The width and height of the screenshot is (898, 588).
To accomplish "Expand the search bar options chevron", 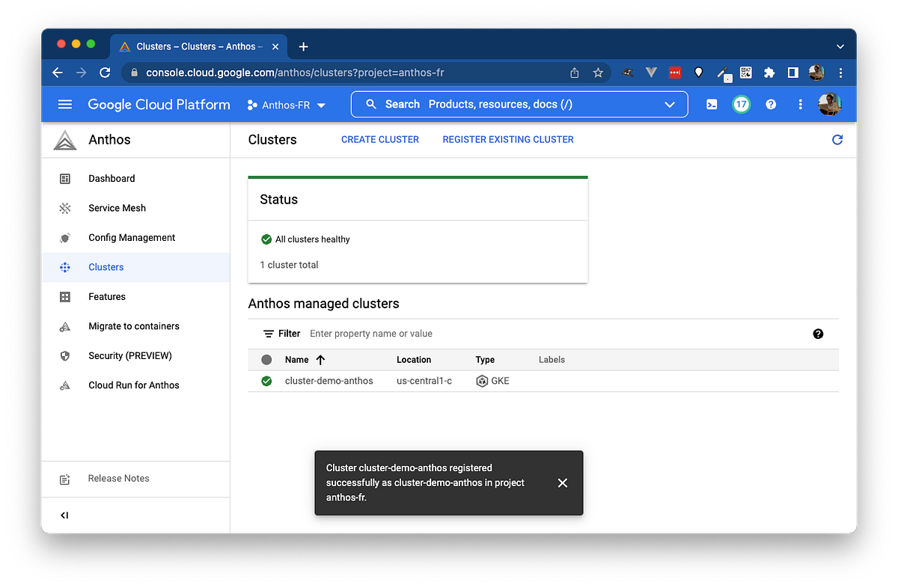I will click(x=670, y=105).
